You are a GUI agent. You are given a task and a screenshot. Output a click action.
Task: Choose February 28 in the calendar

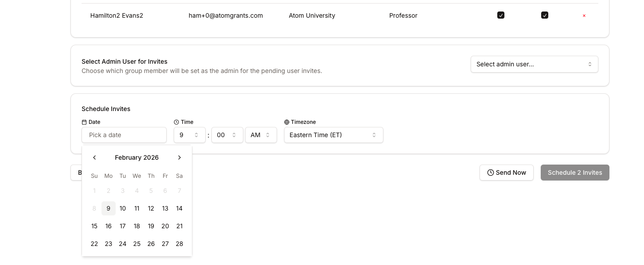pyautogui.click(x=180, y=244)
